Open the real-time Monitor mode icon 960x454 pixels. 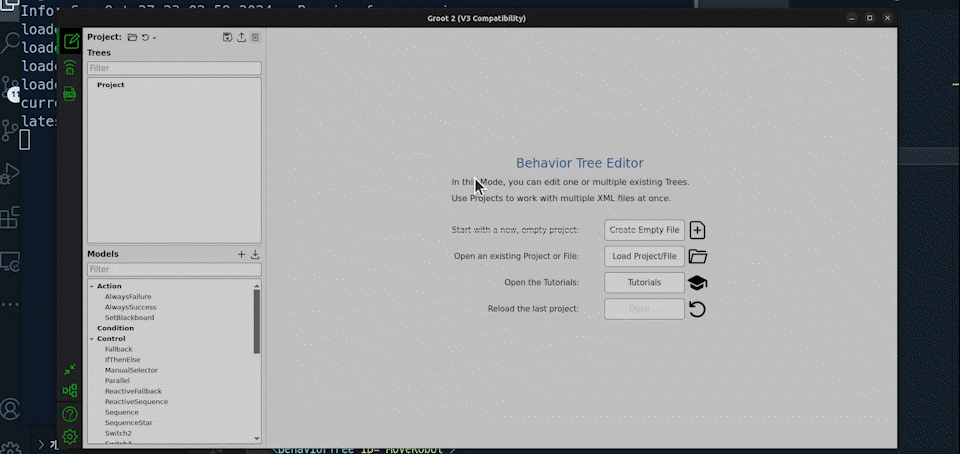70,67
